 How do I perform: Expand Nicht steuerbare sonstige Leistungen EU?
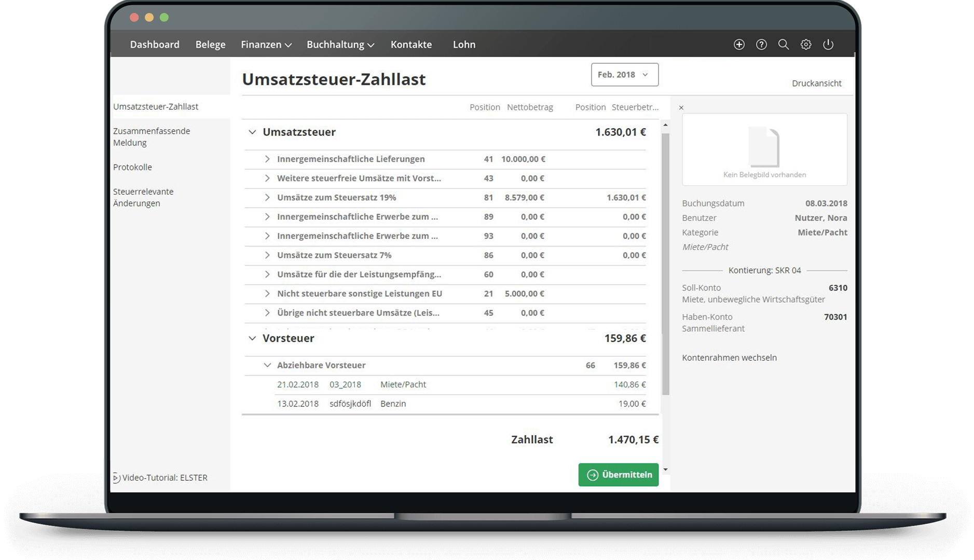click(267, 293)
